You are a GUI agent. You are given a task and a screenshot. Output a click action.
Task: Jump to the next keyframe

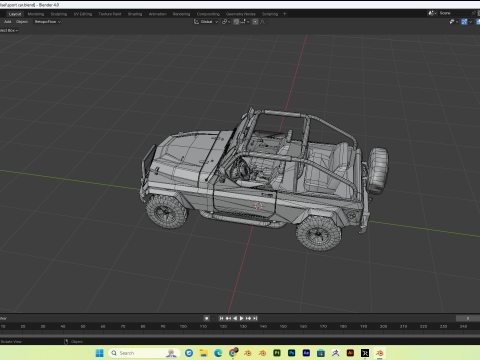tap(248, 318)
